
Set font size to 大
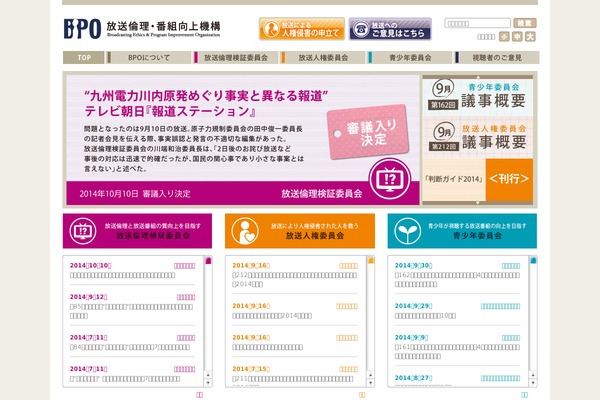tap(530, 37)
